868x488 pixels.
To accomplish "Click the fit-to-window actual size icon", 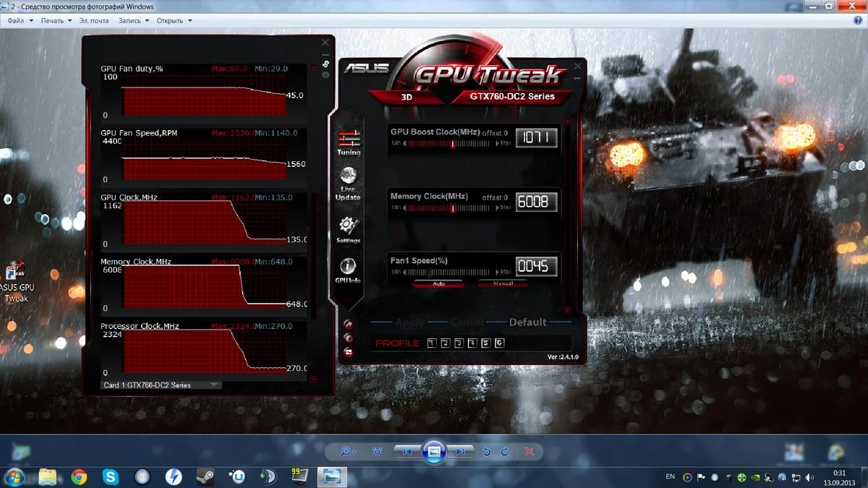I will point(378,452).
